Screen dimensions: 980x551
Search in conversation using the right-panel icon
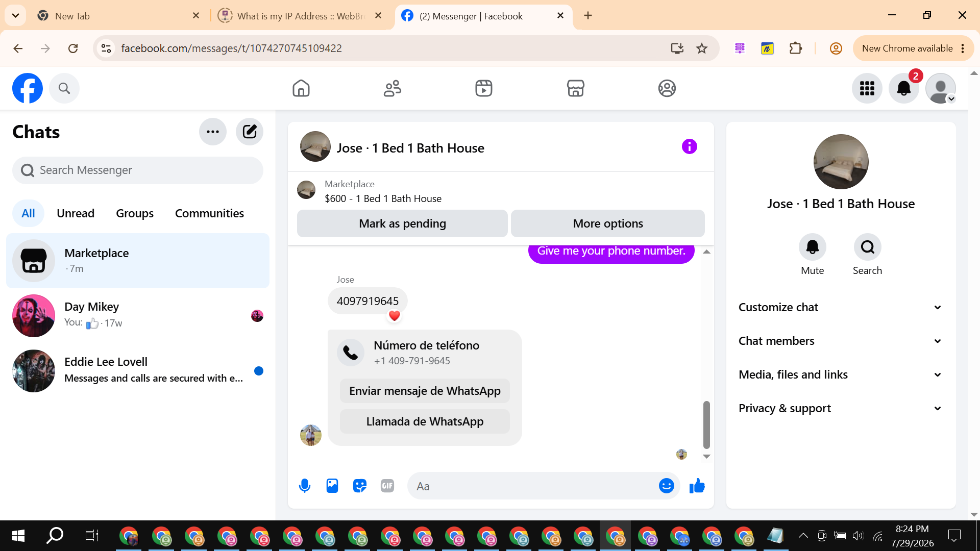[868, 247]
